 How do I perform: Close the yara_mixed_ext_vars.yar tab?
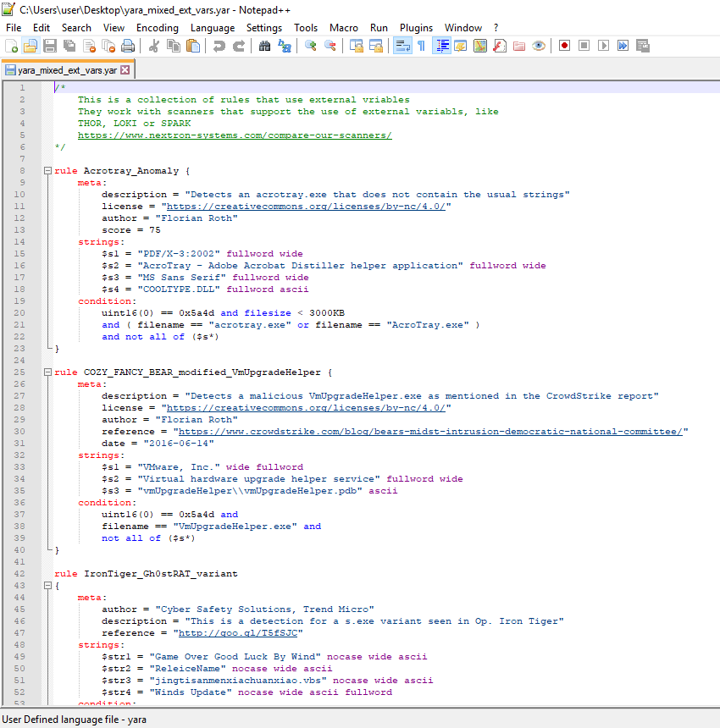[125, 70]
